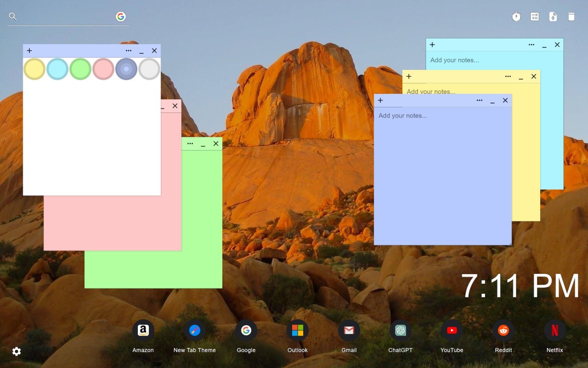Choose the cyan color swatch

(x=57, y=69)
